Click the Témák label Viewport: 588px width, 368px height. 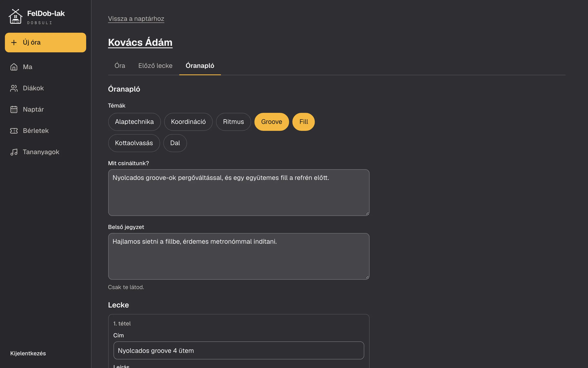click(117, 106)
